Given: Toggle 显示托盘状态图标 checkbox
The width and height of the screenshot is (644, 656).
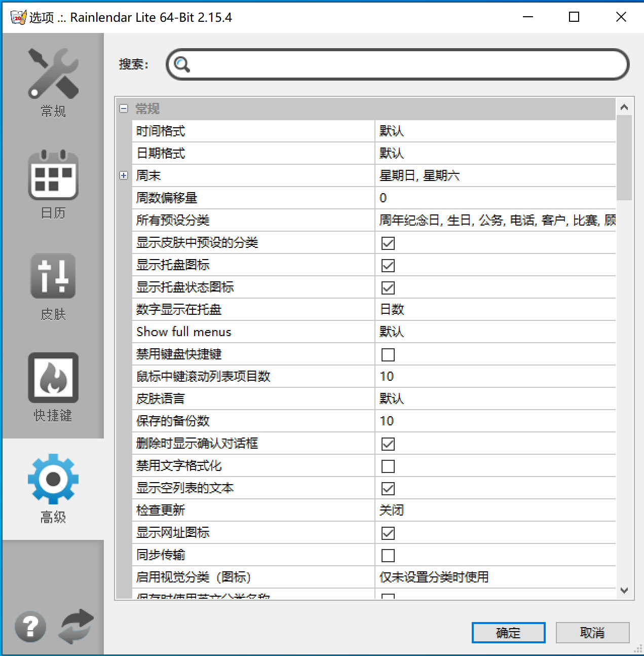Looking at the screenshot, I should (388, 287).
